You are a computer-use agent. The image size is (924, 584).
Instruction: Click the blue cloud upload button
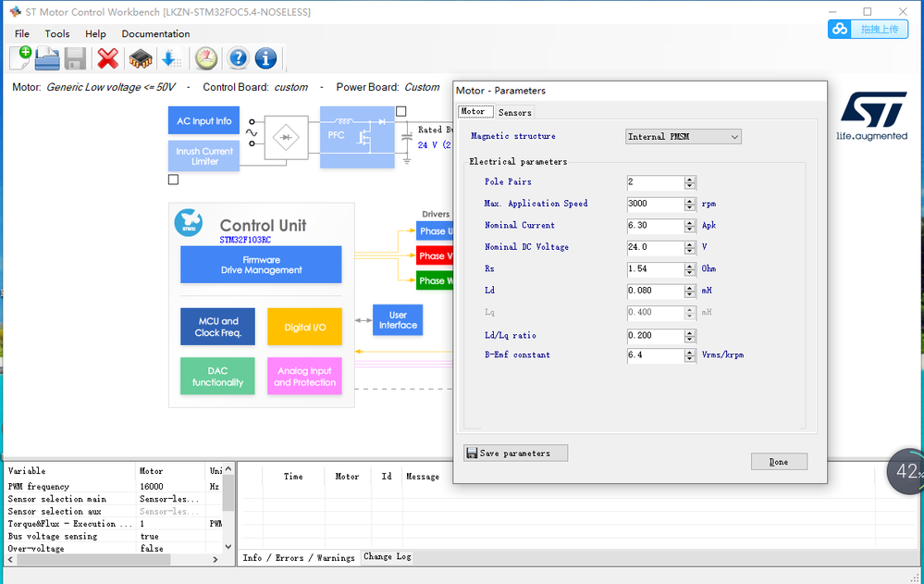[868, 29]
